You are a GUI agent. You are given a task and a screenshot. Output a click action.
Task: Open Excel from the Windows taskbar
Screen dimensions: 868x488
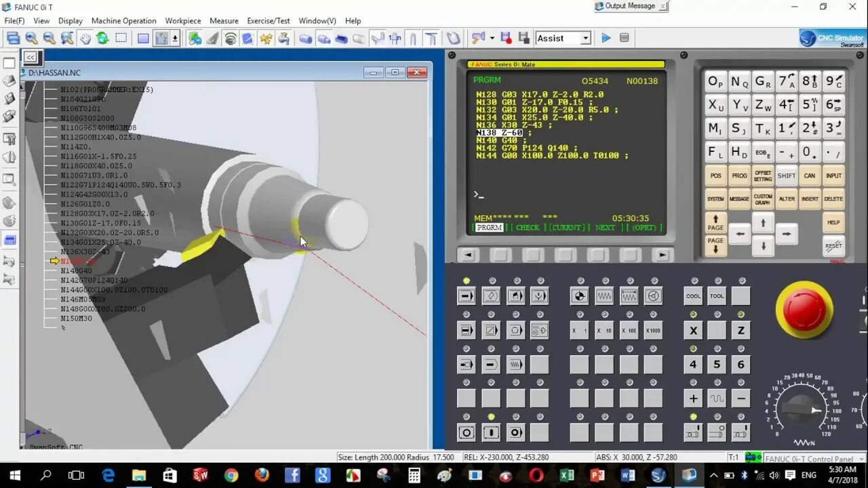click(x=567, y=475)
